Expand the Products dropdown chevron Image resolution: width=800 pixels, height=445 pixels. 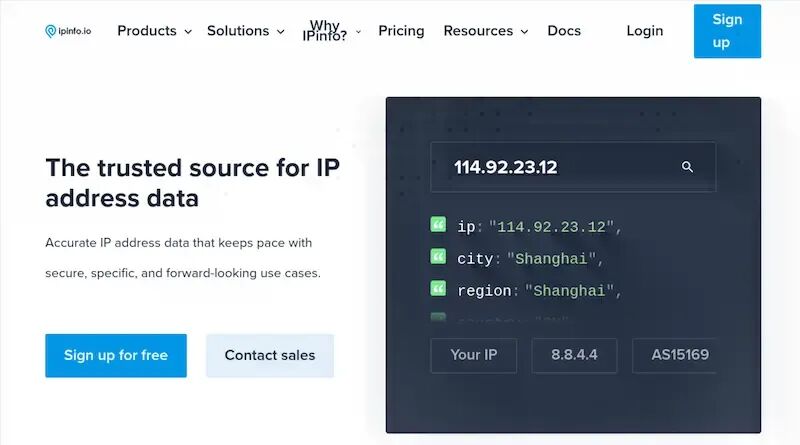[x=188, y=32]
